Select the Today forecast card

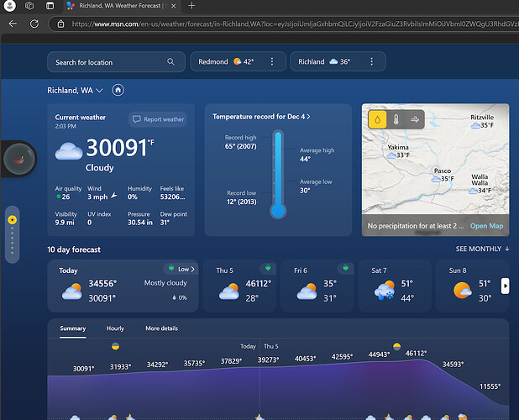tap(123, 286)
